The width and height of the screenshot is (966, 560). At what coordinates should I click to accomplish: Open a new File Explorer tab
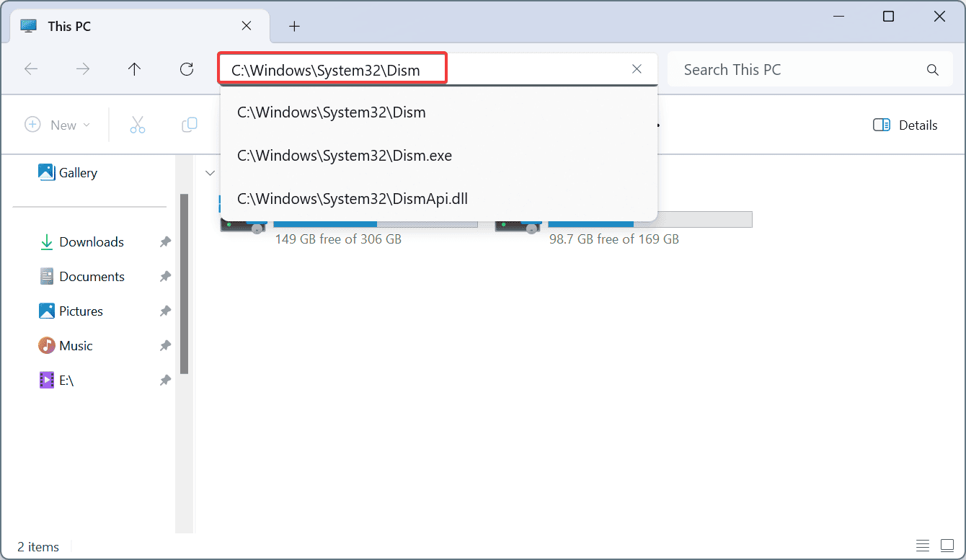pyautogui.click(x=294, y=26)
